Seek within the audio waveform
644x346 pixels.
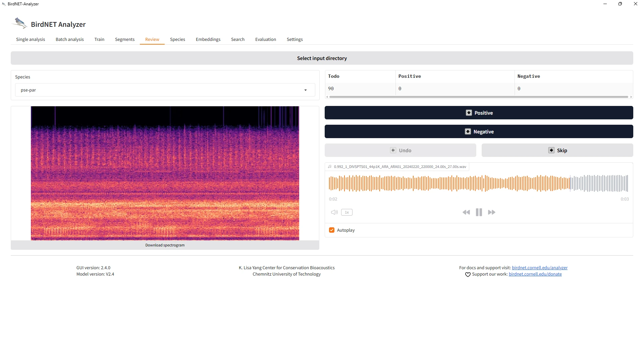[479, 183]
